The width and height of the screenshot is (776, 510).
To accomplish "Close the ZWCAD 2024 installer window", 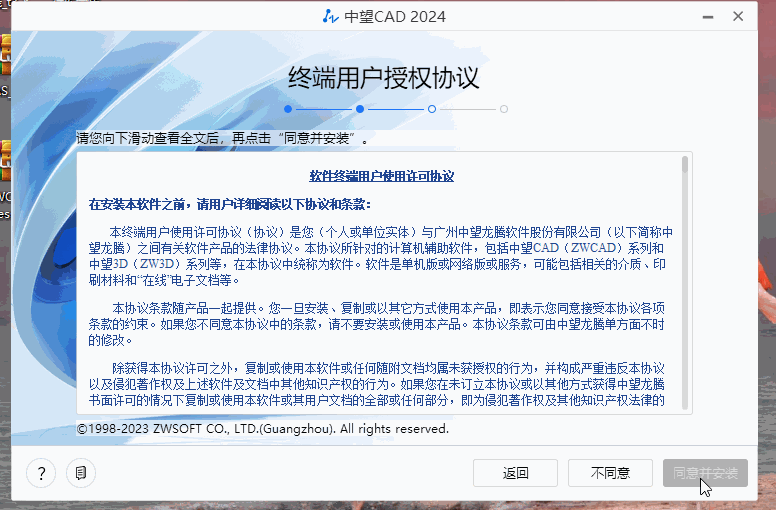I will [x=738, y=16].
